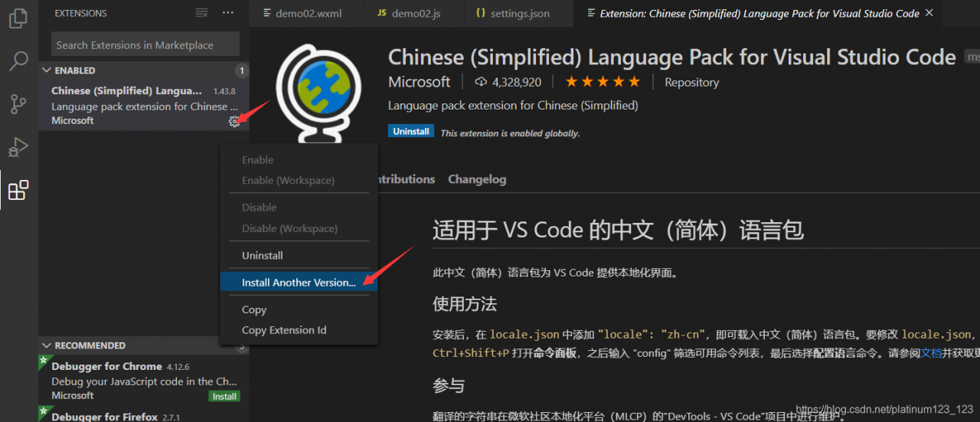Open the 文档 documentation link
The image size is (980, 422).
coord(931,353)
